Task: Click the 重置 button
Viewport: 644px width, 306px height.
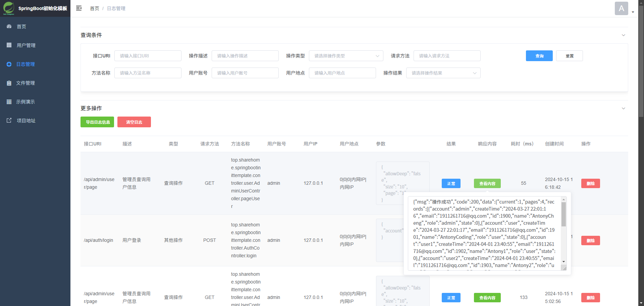Action: tap(570, 56)
